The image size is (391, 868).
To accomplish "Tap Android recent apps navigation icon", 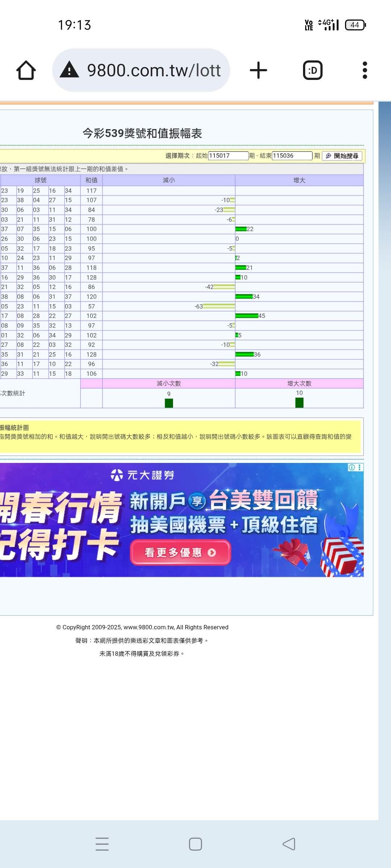I will (x=102, y=844).
